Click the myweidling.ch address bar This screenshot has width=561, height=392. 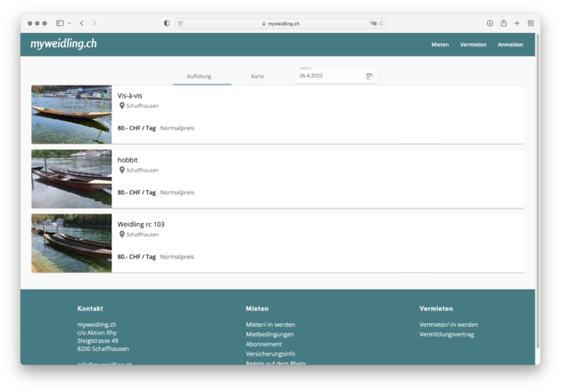[x=280, y=24]
